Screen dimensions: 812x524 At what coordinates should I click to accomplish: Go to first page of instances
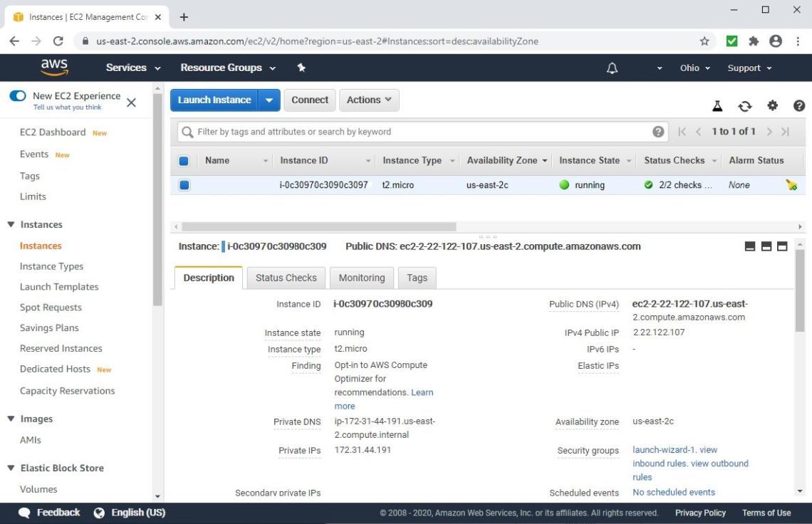tap(682, 132)
